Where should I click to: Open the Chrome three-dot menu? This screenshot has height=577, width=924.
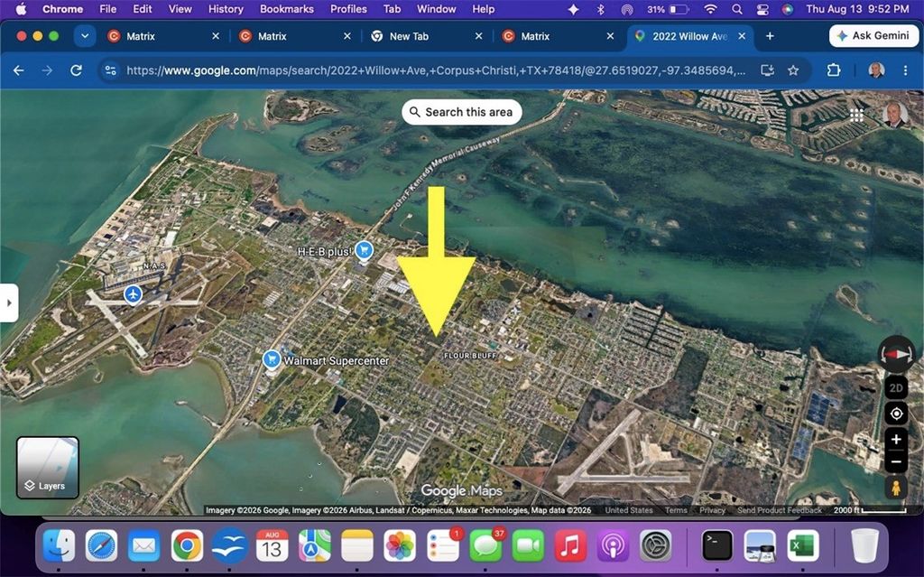tap(905, 70)
